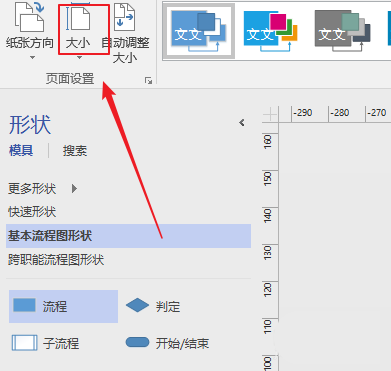Expand the 更多形状 submenu arrow
Viewport: 391px width, 371px height.
pos(74,189)
